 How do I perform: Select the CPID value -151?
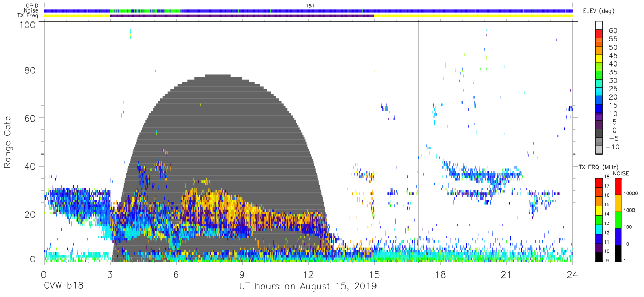[x=308, y=5]
